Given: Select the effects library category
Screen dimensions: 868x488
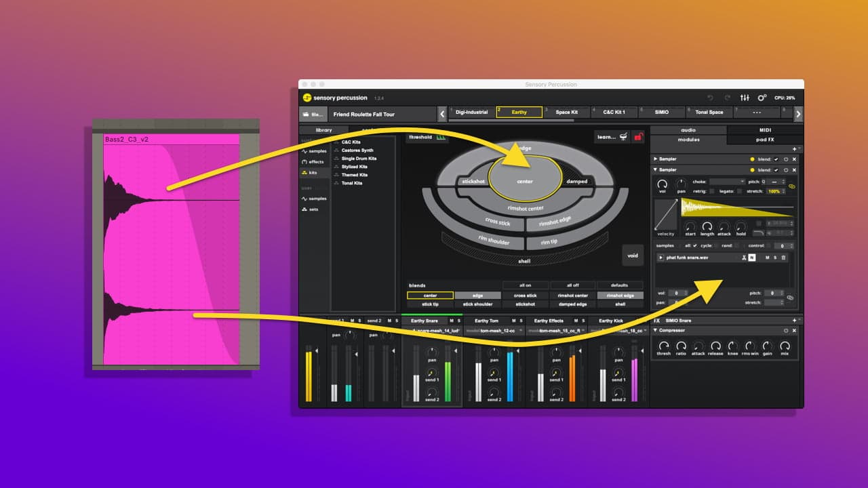Looking at the screenshot, I should [313, 162].
